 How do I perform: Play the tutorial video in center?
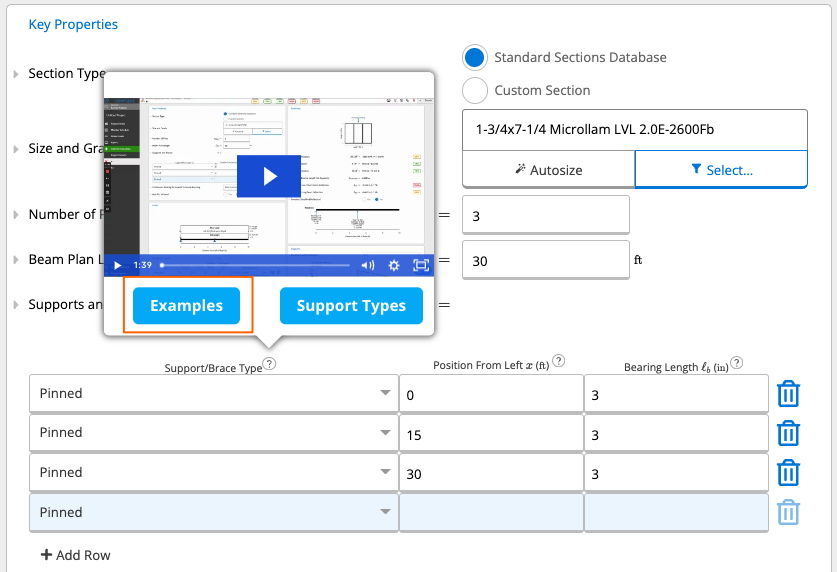point(269,176)
